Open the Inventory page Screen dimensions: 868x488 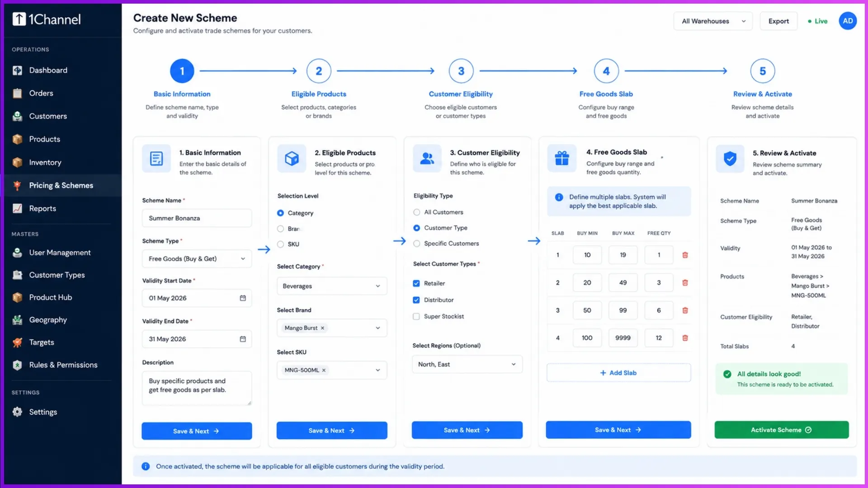(x=45, y=162)
